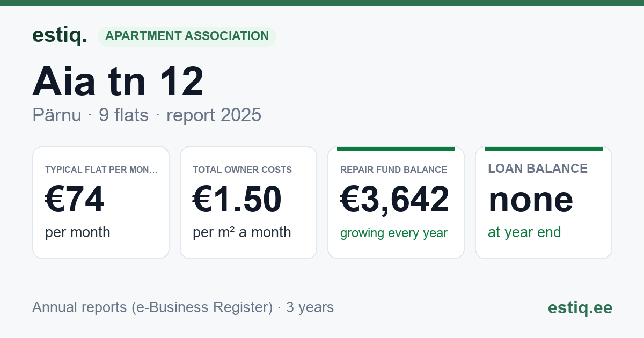Click the 'REPAIR FUND BALANCE' label
Screen dimensions: 644x338
[x=393, y=170]
